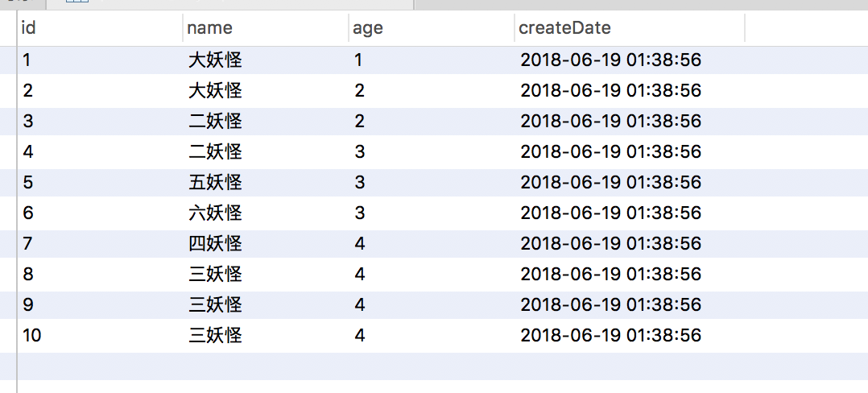Sort by the name column header
This screenshot has width=868, height=393.
[x=209, y=28]
